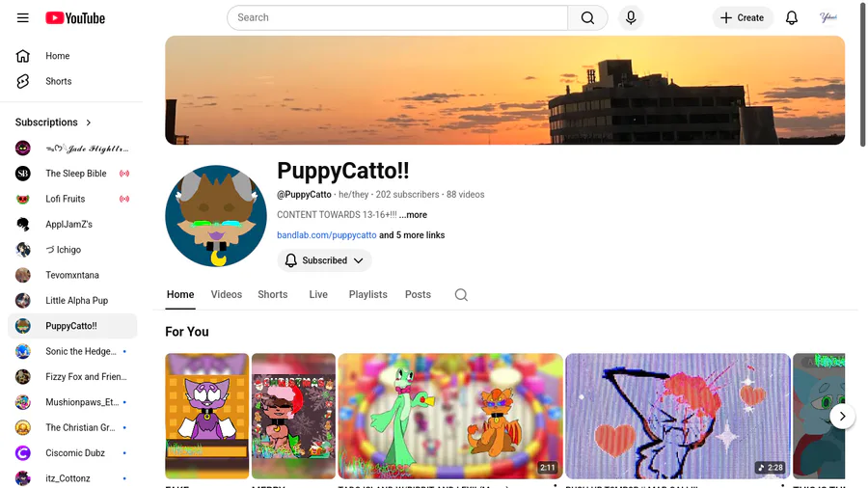The height and width of the screenshot is (488, 868).
Task: Click the Mushionpaws avatar icon
Action: pyautogui.click(x=23, y=402)
